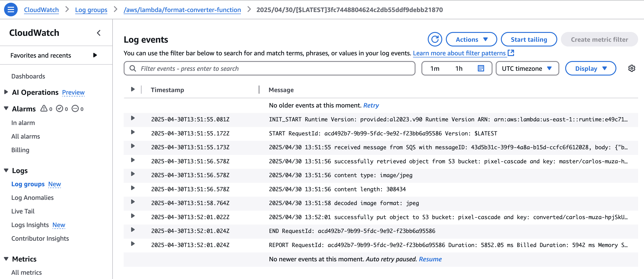644x279 pixels.
Task: Open All alarms sidebar item
Action: coord(26,136)
